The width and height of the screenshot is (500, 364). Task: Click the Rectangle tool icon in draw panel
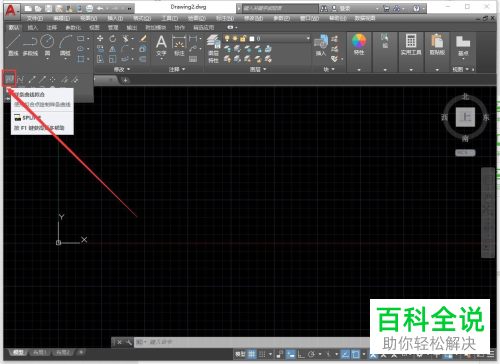click(81, 39)
